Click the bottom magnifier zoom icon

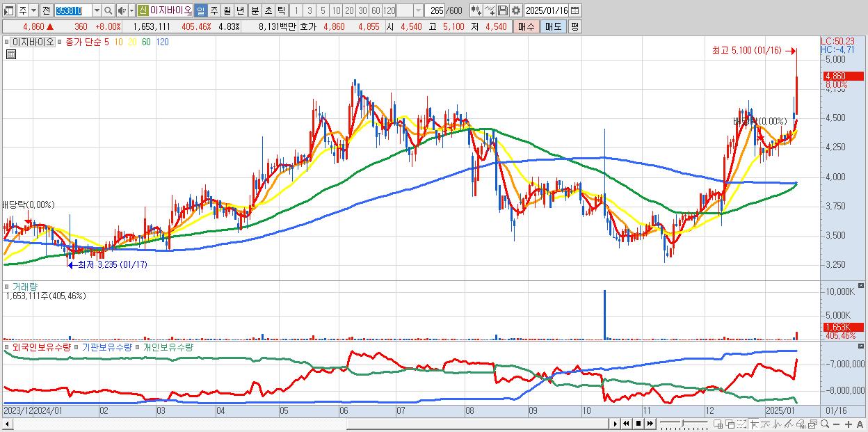tap(825, 424)
